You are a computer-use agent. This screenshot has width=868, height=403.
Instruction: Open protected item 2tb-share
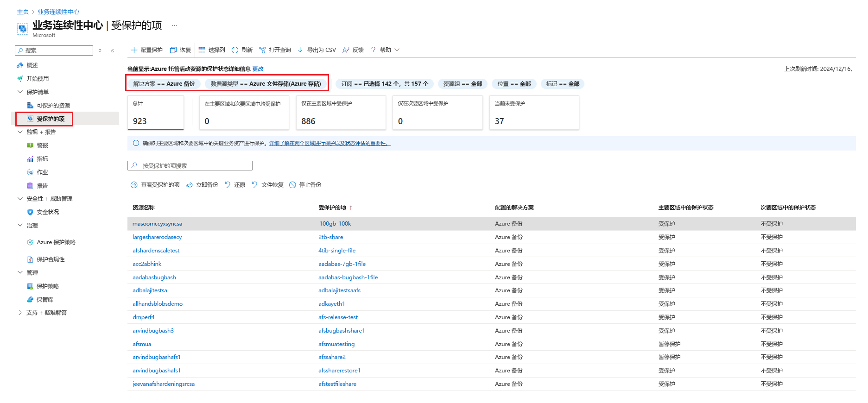pyautogui.click(x=331, y=237)
